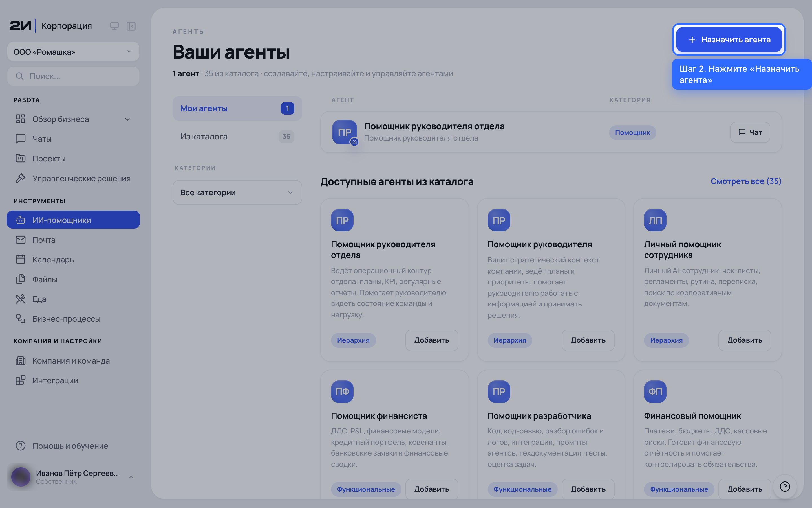The width and height of the screenshot is (812, 508).
Task: Switch to the Мои агенты tab
Action: [237, 108]
